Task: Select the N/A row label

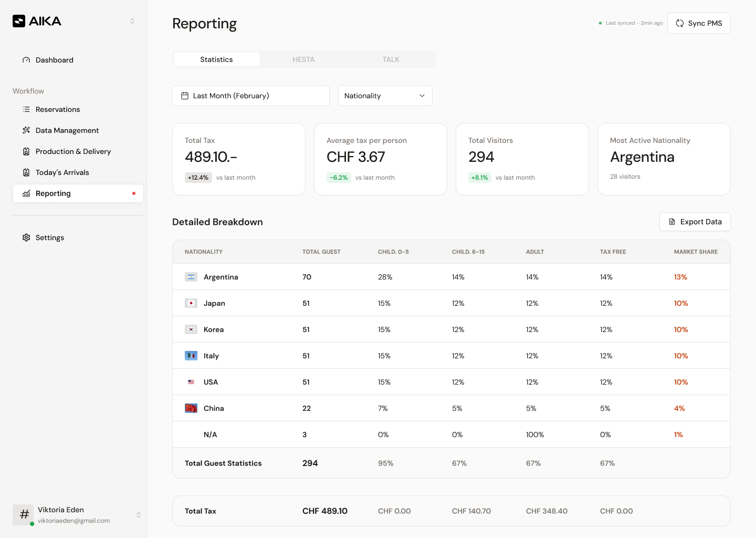Action: 210,434
